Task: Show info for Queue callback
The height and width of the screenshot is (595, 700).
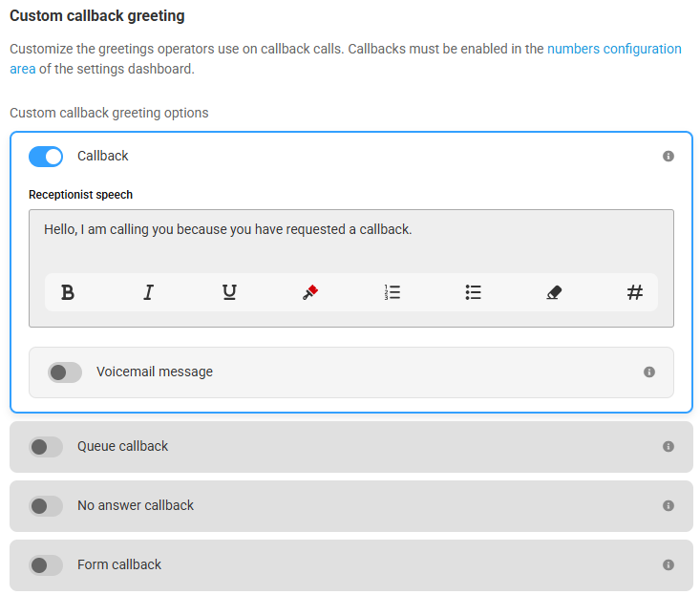Action: [x=668, y=446]
